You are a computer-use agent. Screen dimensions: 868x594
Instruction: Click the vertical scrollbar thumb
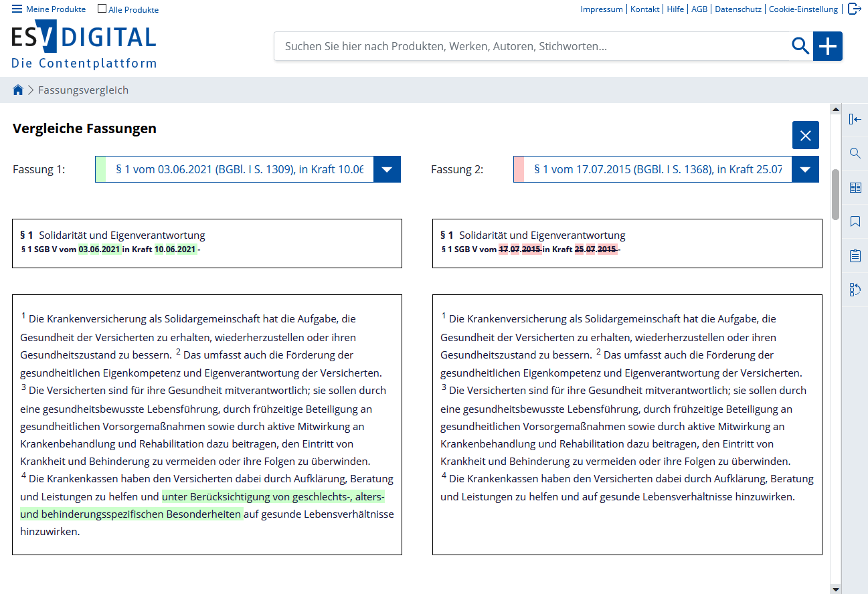pos(835,195)
